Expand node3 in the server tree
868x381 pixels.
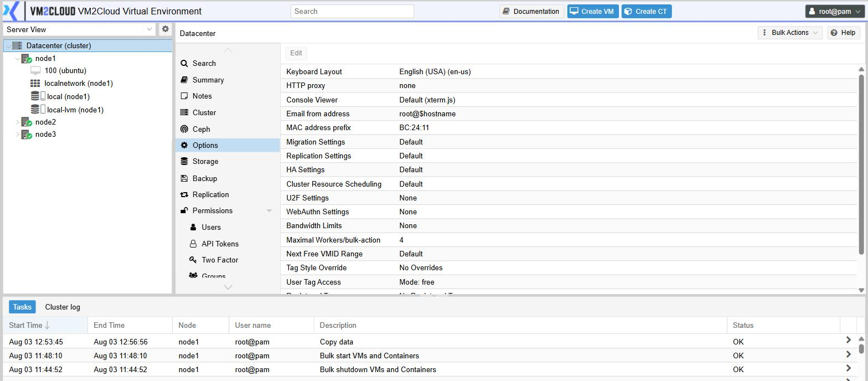[x=17, y=134]
